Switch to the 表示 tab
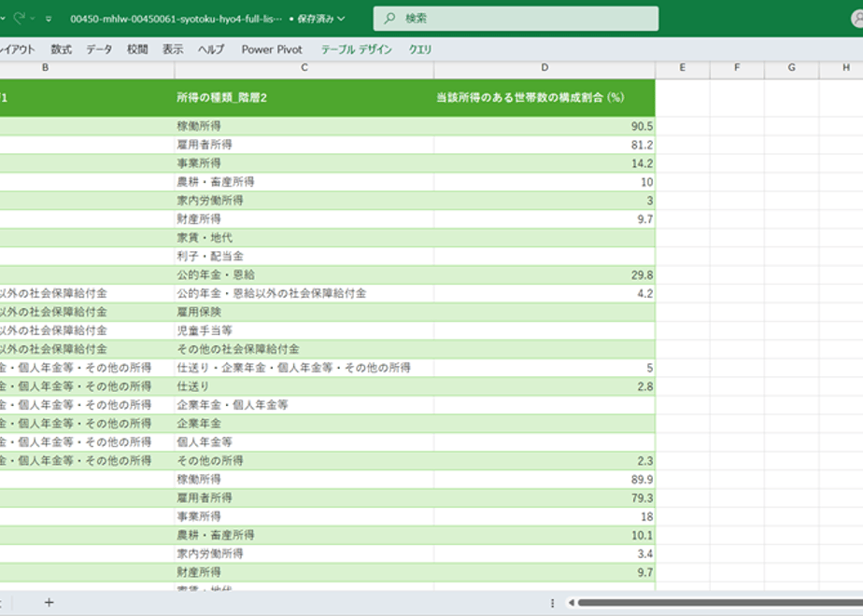The image size is (863, 616). coord(172,49)
